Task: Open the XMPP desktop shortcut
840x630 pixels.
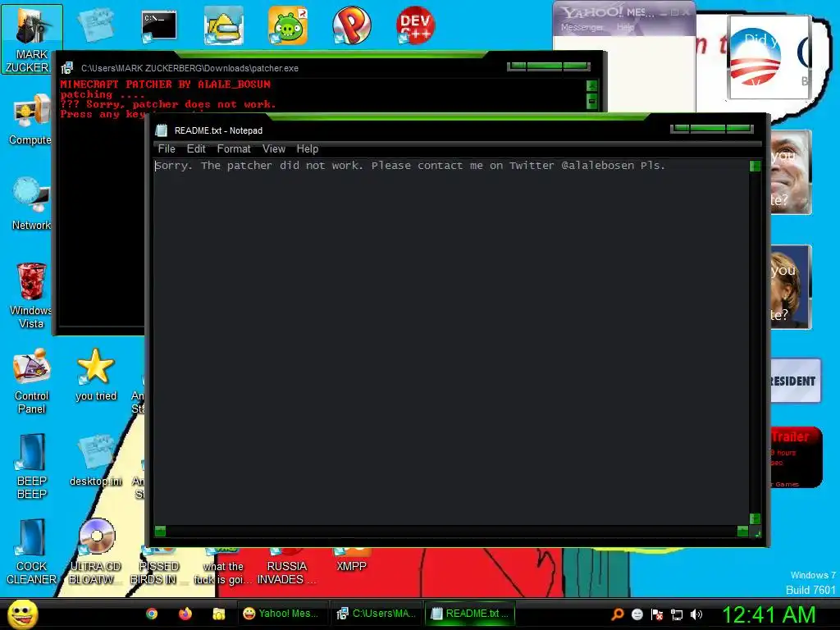Action: (351, 560)
